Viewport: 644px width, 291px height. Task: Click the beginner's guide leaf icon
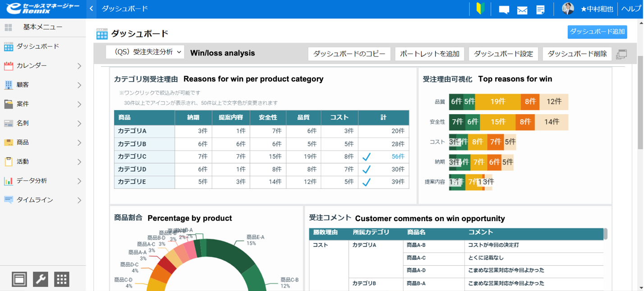point(480,9)
